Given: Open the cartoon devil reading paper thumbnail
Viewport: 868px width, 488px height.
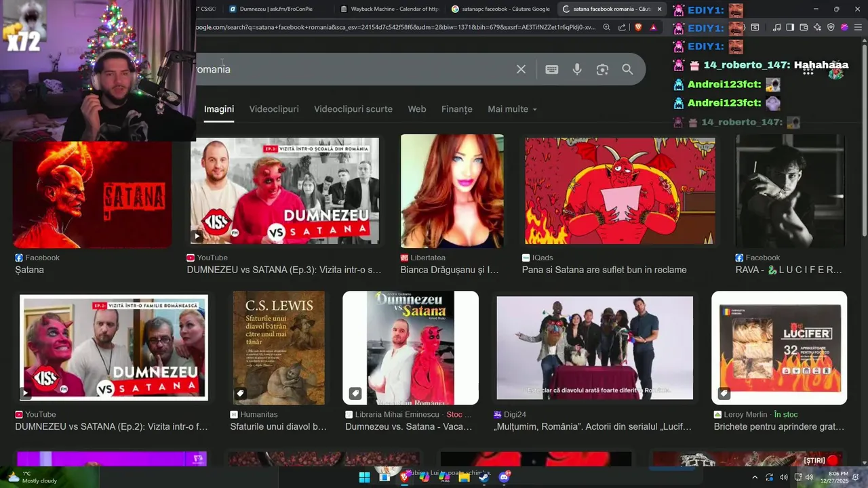Looking at the screenshot, I should pyautogui.click(x=620, y=191).
